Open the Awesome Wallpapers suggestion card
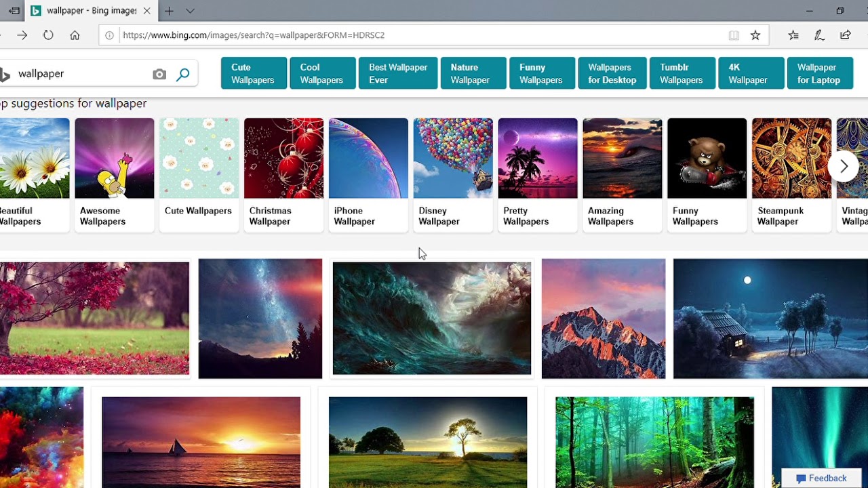868x488 pixels. click(115, 175)
